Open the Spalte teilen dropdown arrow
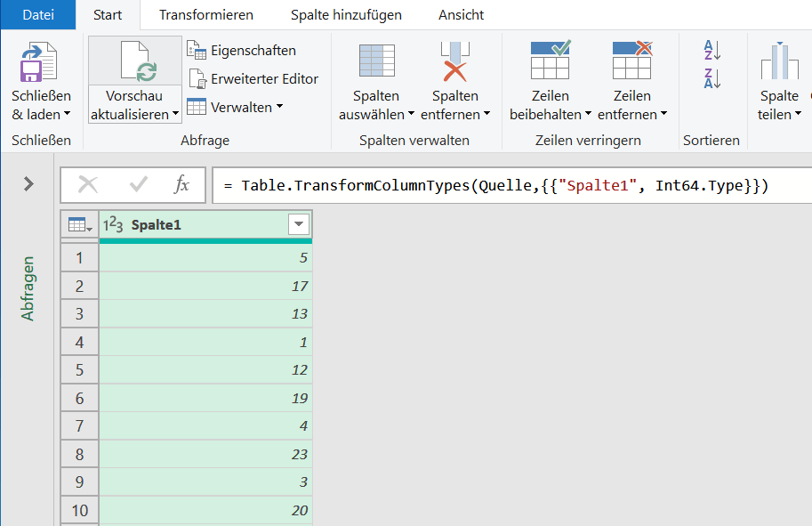Screen dimensions: 812x526 pyautogui.click(x=798, y=114)
